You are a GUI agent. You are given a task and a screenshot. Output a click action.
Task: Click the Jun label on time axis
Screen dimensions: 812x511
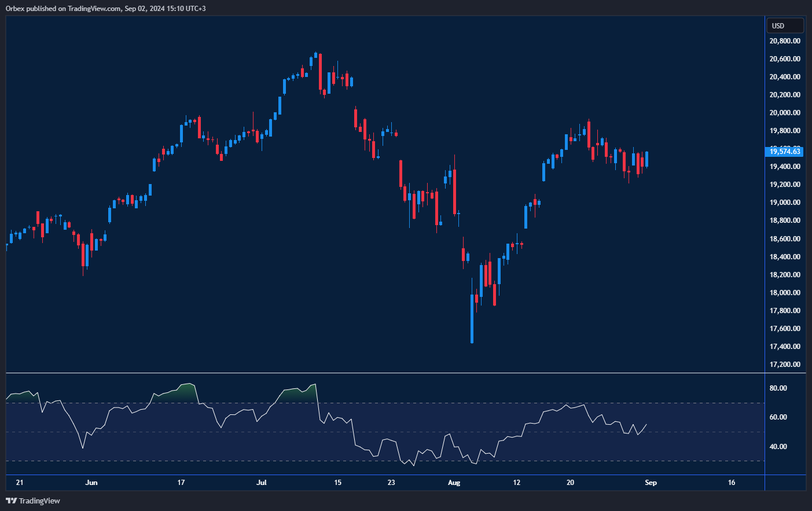91,483
